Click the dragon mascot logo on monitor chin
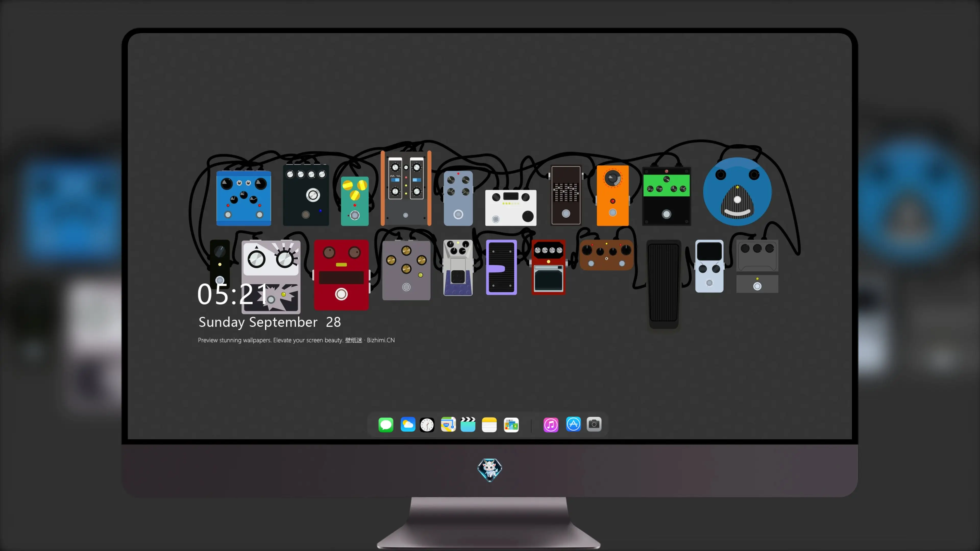 click(x=490, y=470)
